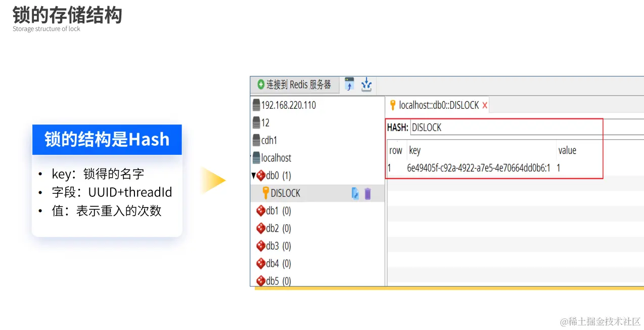Switch to the localhost::db0::DISLOCK tab
This screenshot has width=644, height=330.
(439, 105)
